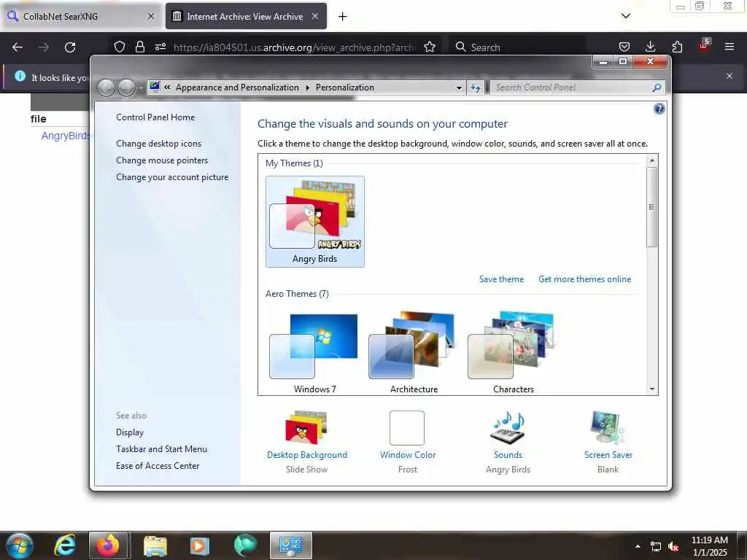Bookmark this page with the star icon

click(x=430, y=47)
